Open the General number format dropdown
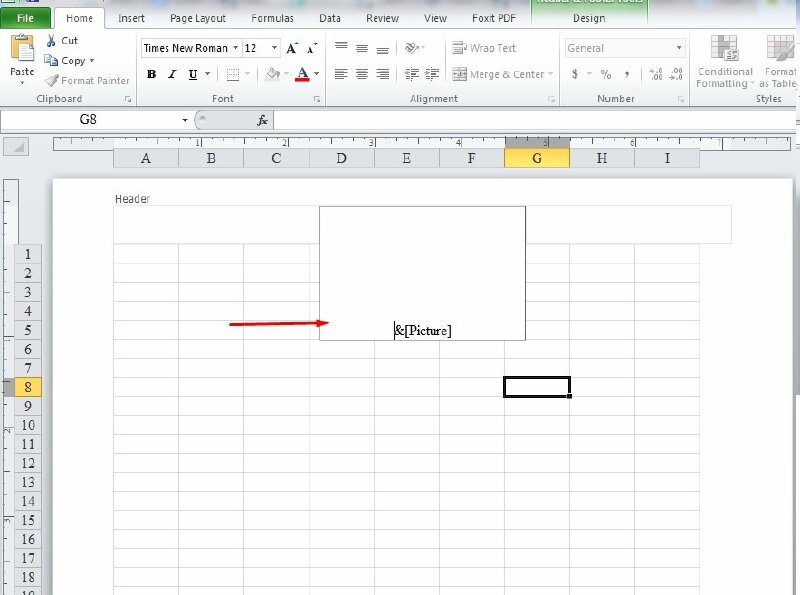The width and height of the screenshot is (800, 595). [x=679, y=48]
